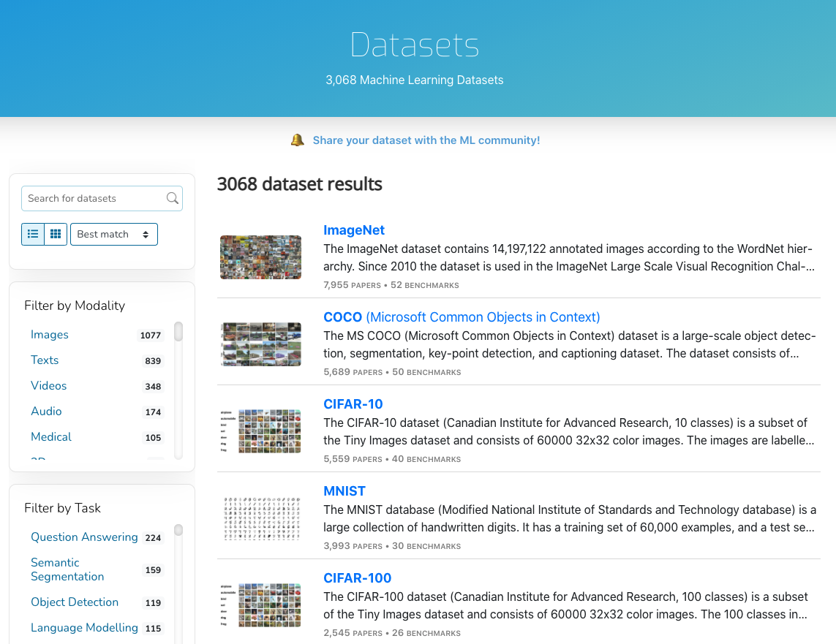Image resolution: width=836 pixels, height=644 pixels.
Task: Click the Search for datasets field
Action: pos(102,198)
